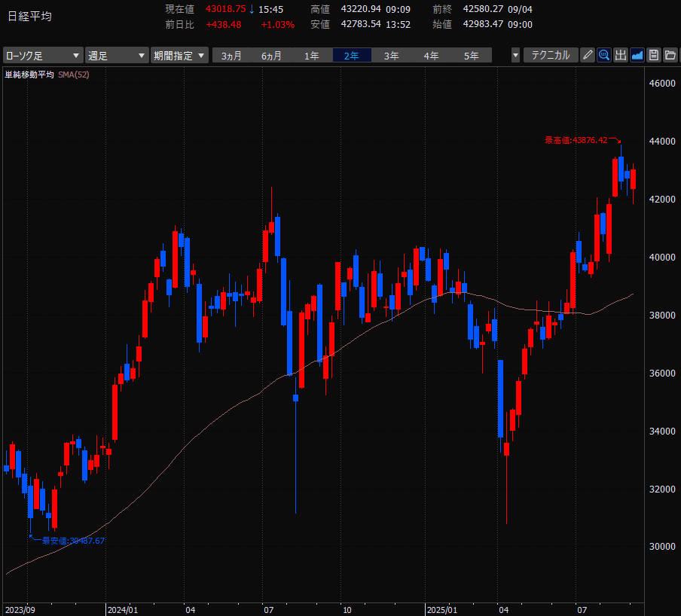Click the day change +438.48
The height and width of the screenshot is (616, 681).
tap(224, 25)
